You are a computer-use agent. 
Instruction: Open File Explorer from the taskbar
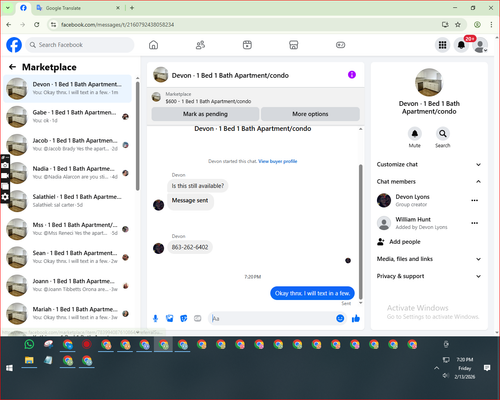coord(29,360)
